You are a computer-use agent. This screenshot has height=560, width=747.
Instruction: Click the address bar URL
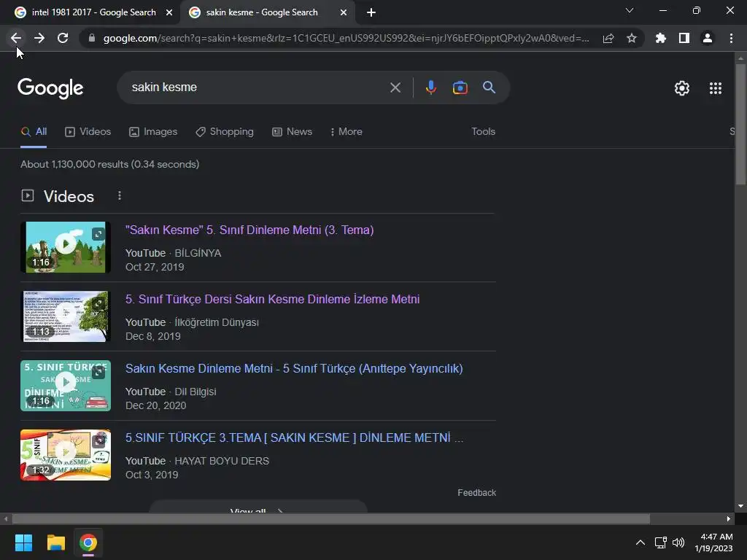point(346,38)
